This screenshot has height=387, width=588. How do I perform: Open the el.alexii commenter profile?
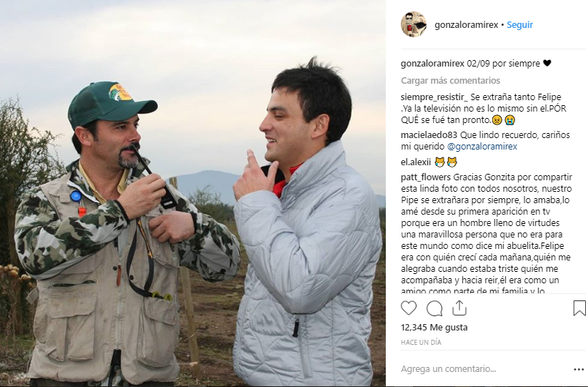click(x=414, y=162)
